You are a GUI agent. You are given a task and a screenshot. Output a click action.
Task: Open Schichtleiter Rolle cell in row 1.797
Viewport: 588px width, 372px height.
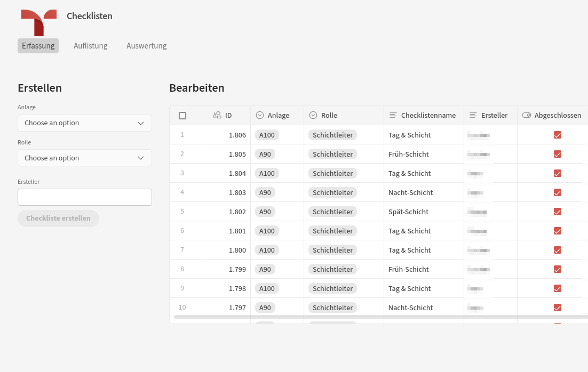coord(344,308)
